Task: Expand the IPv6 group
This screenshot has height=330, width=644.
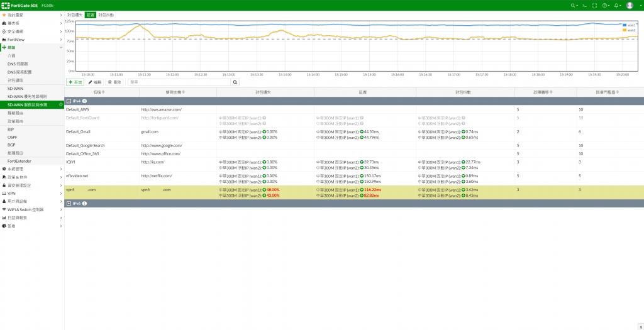Action: (x=69, y=203)
